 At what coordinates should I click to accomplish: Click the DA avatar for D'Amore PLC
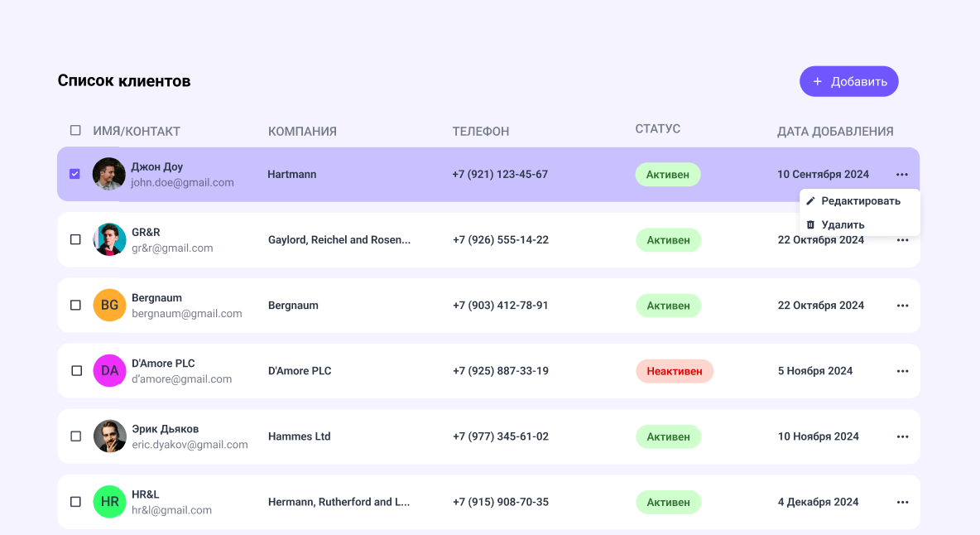click(x=109, y=371)
